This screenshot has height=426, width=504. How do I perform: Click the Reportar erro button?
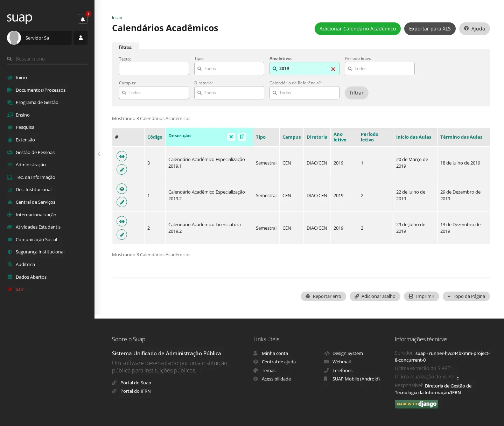(x=323, y=296)
